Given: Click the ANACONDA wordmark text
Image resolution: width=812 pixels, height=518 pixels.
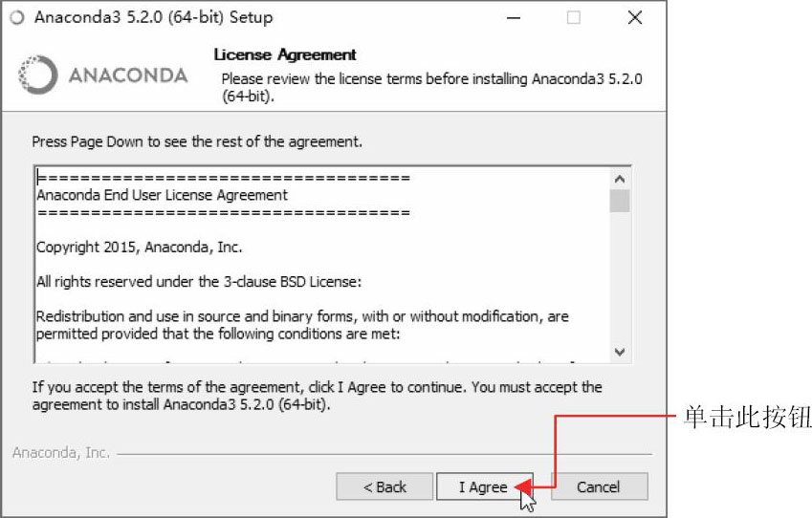Looking at the screenshot, I should click(128, 76).
